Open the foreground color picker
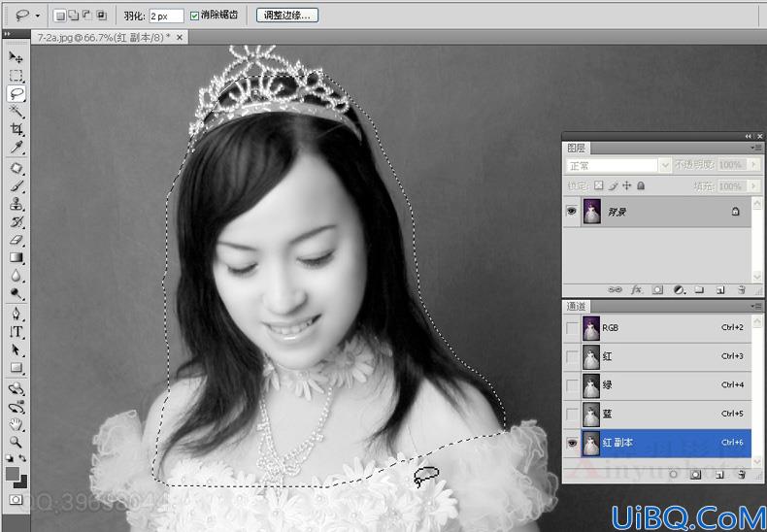Screen dimensions: 767x532 (x=13, y=473)
